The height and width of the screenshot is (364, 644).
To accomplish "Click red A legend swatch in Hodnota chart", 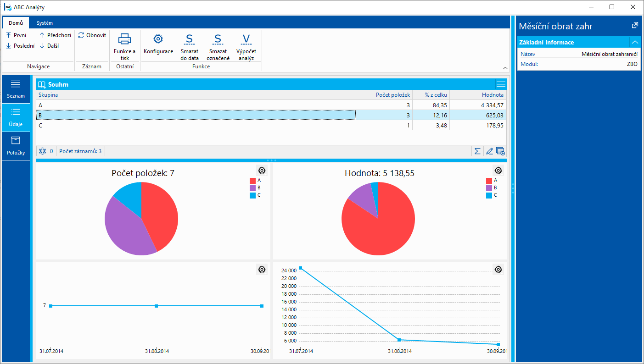I will pos(489,181).
